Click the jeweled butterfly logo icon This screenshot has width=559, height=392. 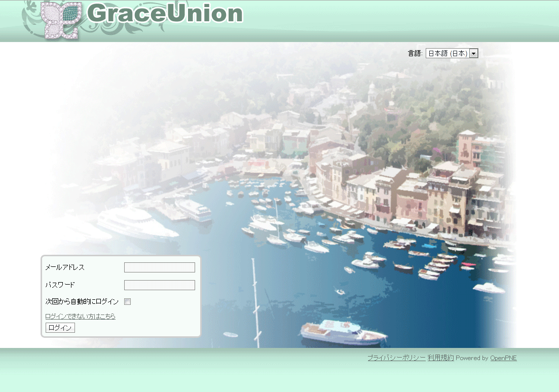61,20
